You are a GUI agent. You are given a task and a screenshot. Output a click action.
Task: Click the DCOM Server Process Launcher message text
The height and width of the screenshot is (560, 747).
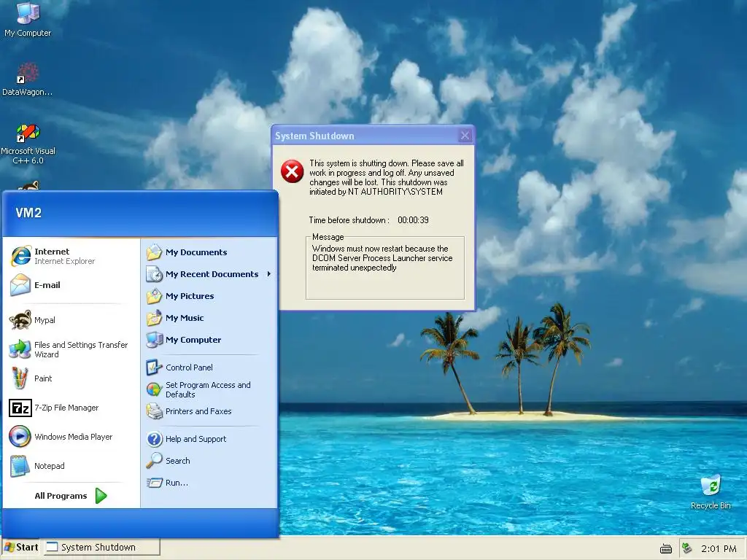pyautogui.click(x=382, y=258)
